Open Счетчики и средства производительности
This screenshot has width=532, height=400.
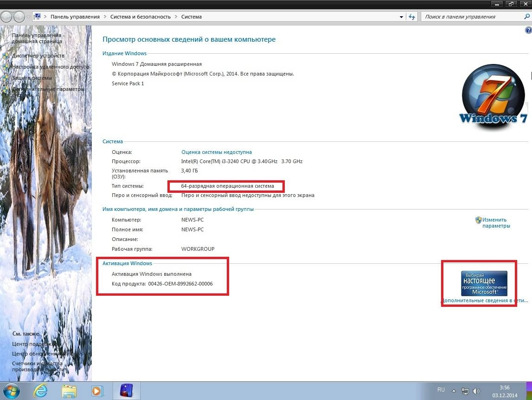pyautogui.click(x=38, y=367)
